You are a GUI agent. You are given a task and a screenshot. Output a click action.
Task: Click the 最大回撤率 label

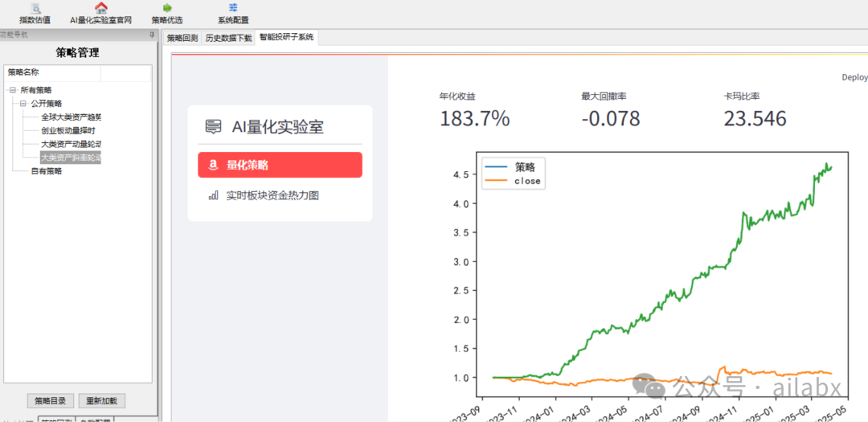point(604,96)
